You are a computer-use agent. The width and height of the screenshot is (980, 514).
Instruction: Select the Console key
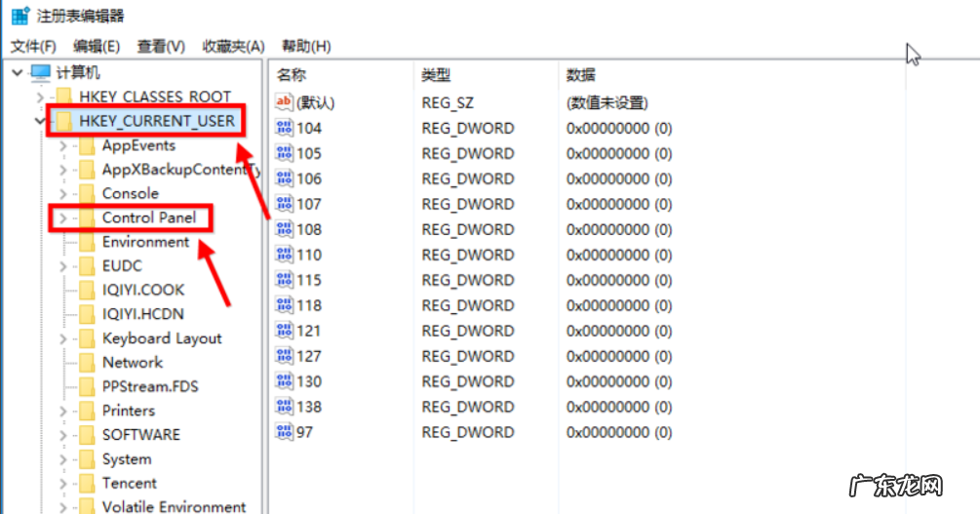[x=130, y=193]
